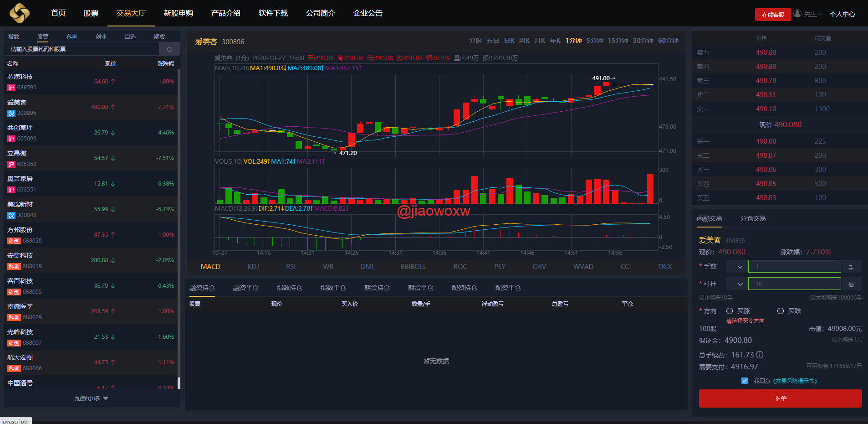
Task: Select the 买跌 radio button
Action: [x=781, y=311]
